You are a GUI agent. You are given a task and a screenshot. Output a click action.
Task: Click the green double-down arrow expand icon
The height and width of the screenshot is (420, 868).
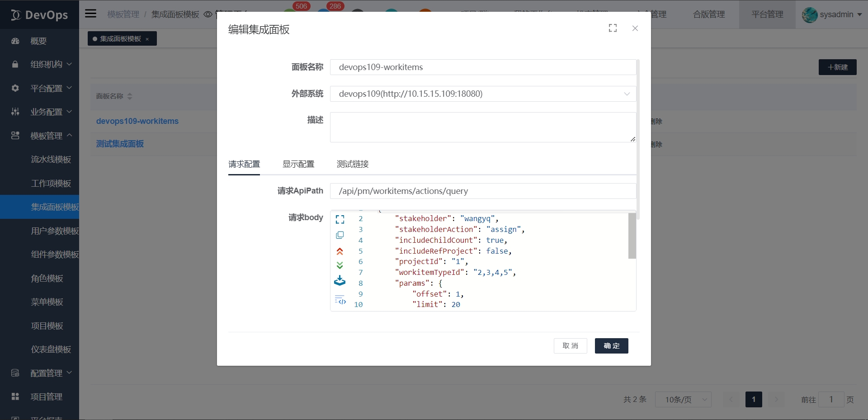340,265
